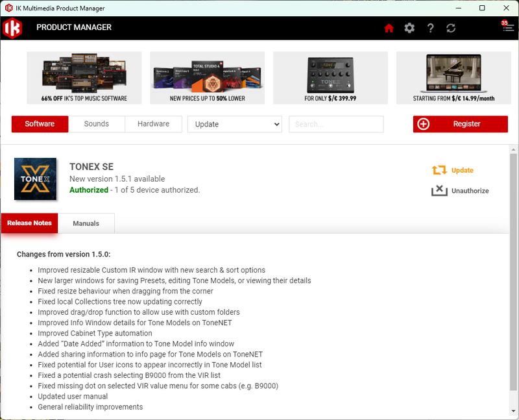Screen dimensions: 519x420
Task: Minimize the Product Manager window
Action: (x=459, y=8)
